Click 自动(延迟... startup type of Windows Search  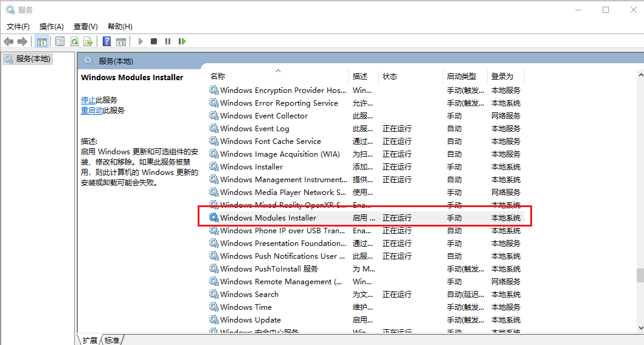tap(465, 294)
